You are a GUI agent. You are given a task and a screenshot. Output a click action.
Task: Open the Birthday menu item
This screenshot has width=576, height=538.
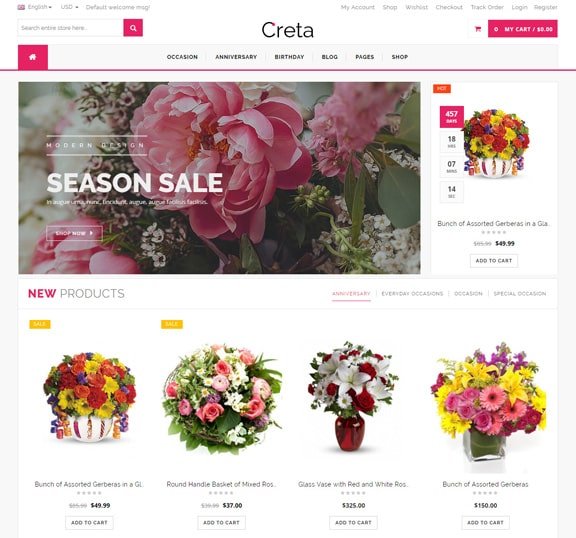point(289,57)
